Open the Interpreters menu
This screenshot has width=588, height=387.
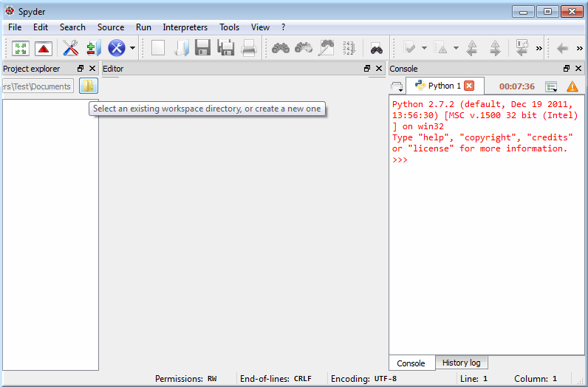(x=185, y=27)
